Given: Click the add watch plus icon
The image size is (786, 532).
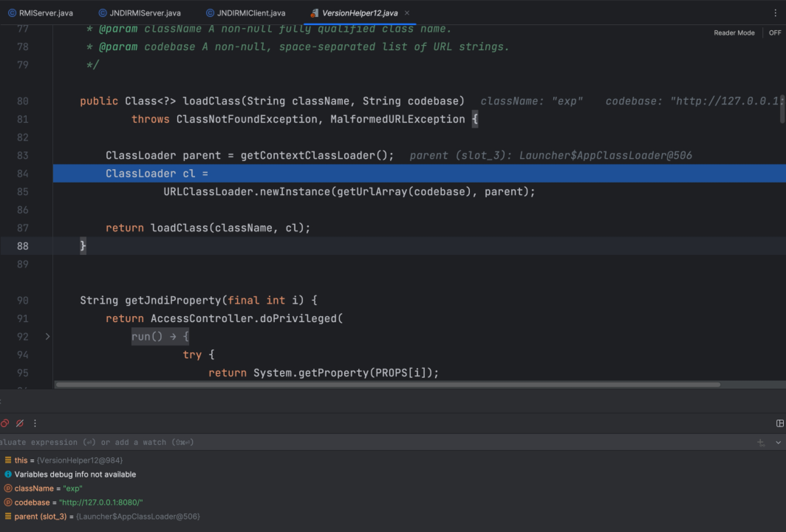Looking at the screenshot, I should [x=761, y=442].
